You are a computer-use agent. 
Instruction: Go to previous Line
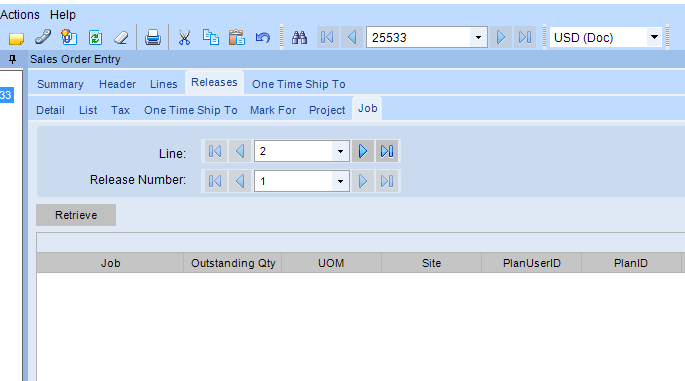point(239,151)
